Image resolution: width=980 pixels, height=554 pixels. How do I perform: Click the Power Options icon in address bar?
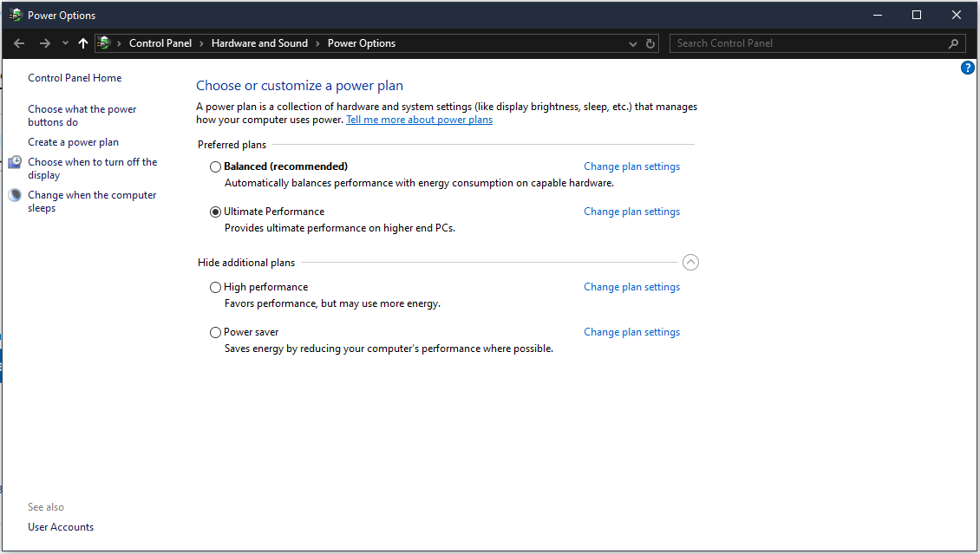(x=104, y=43)
